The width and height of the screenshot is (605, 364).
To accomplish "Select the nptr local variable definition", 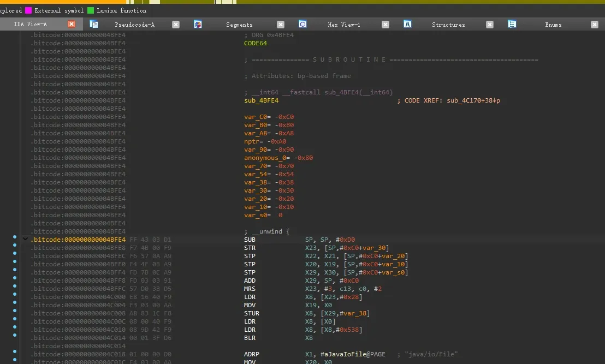I will click(x=265, y=141).
